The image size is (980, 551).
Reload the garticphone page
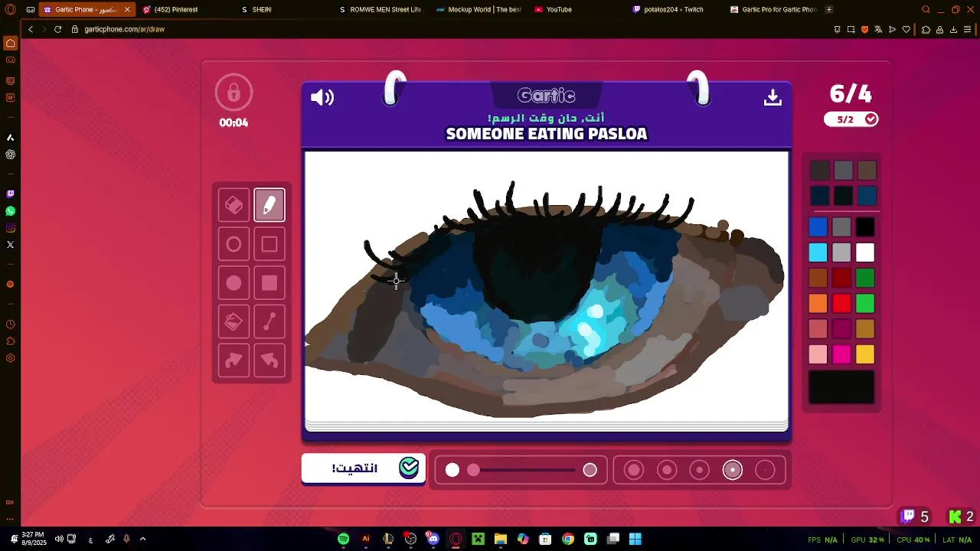(x=57, y=29)
